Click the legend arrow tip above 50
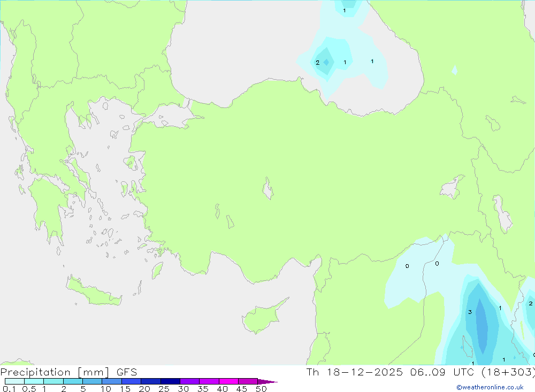The image size is (535, 392). point(267,382)
